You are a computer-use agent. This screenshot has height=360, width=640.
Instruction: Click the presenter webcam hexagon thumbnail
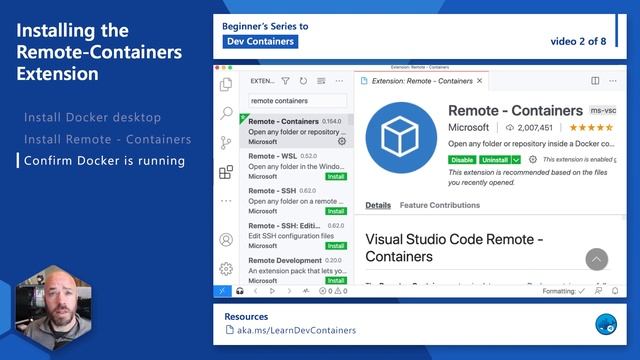pos(53,308)
